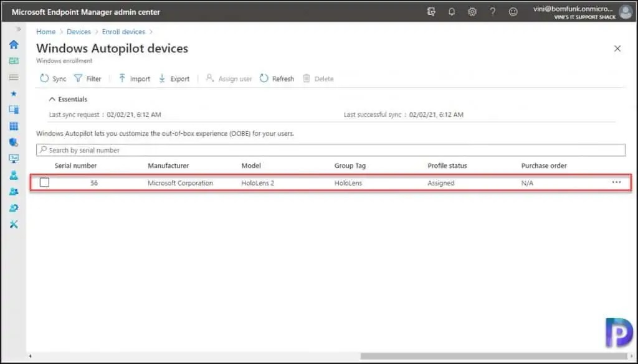
Task: Sync Autopilot devices with the Sync icon
Action: (x=52, y=78)
